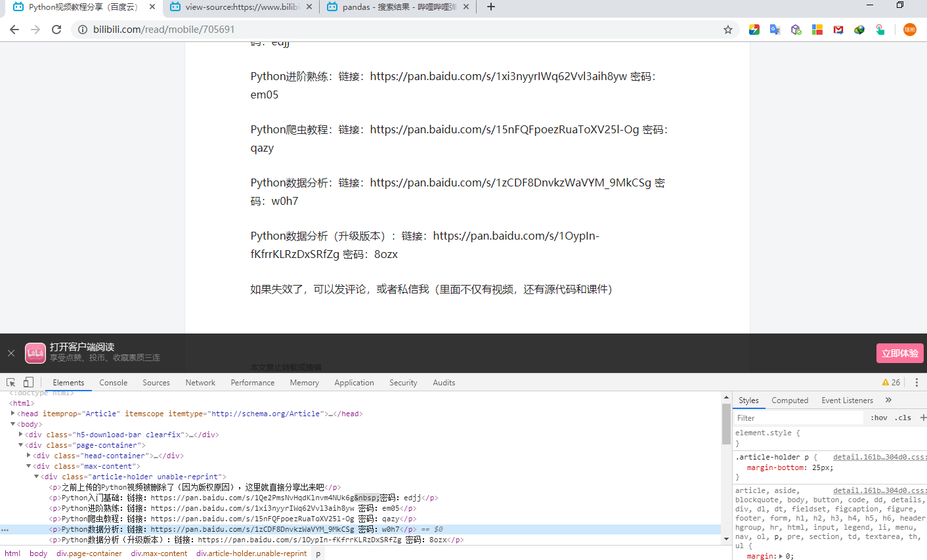Go forward in browser history
This screenshot has height=560, width=927.
(35, 30)
